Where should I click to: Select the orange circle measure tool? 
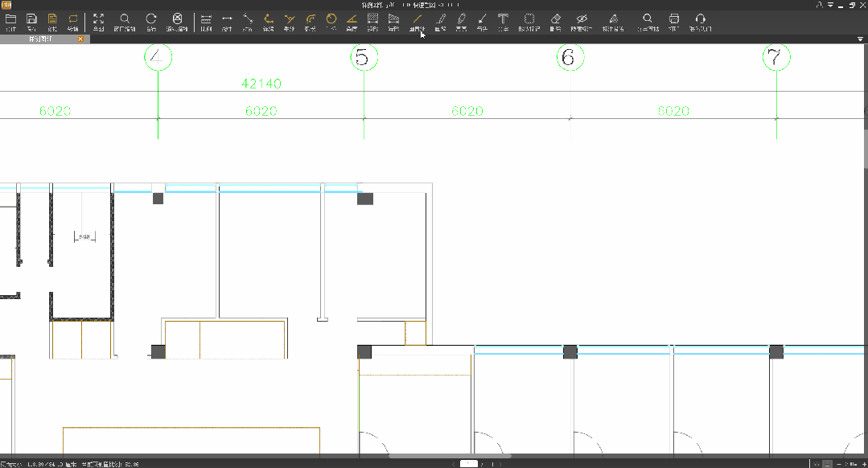[x=331, y=23]
